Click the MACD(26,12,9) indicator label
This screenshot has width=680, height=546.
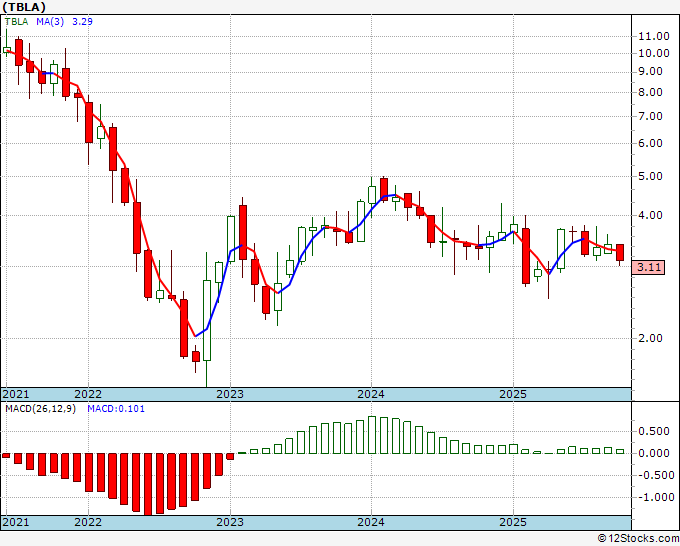40,409
